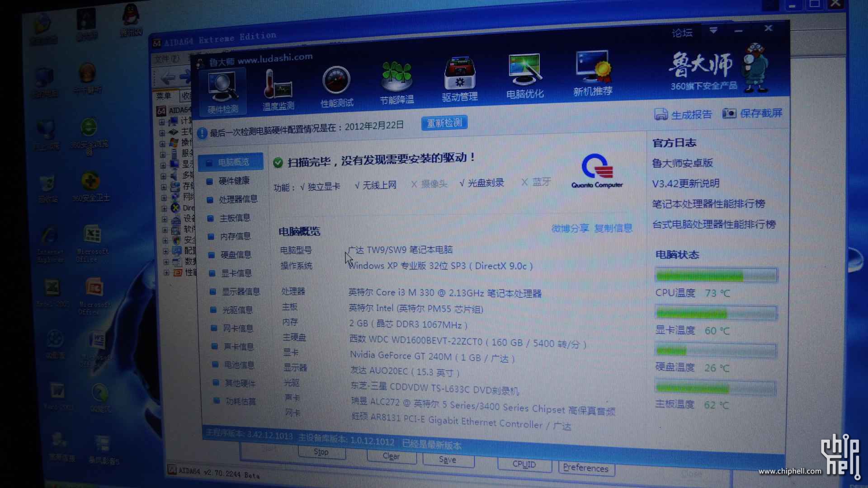
Task: Open the Microsoft Office Excel desktop icon
Action: point(92,243)
